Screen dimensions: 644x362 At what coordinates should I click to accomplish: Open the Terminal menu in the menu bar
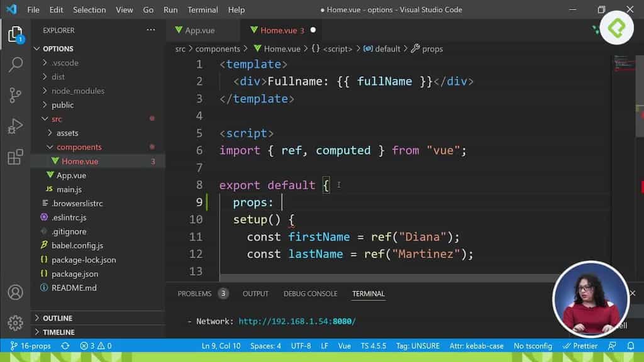coord(203,9)
